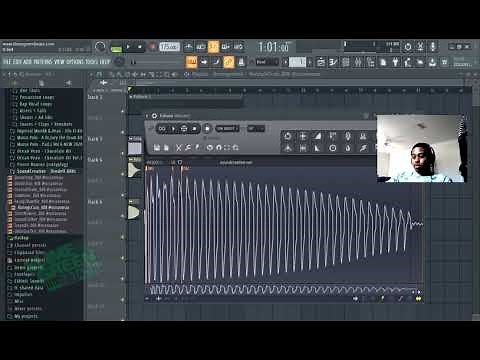Open the Playlist view icon

321,62
